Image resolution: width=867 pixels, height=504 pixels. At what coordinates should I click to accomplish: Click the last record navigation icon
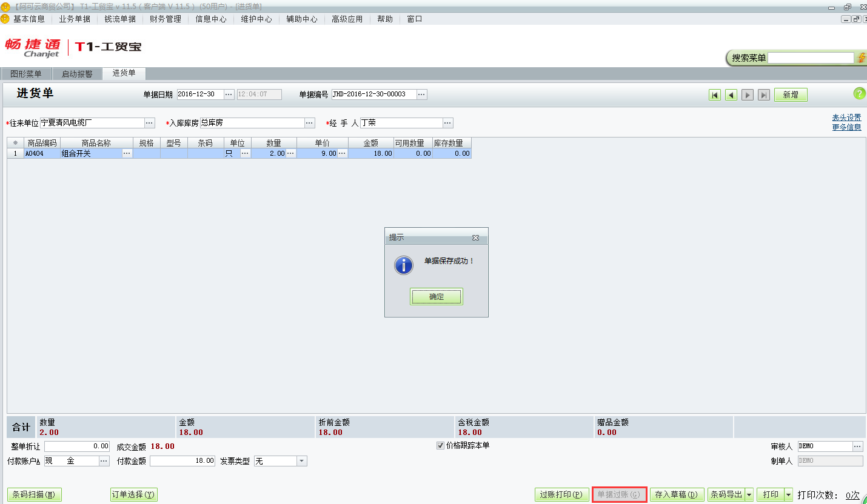point(763,94)
